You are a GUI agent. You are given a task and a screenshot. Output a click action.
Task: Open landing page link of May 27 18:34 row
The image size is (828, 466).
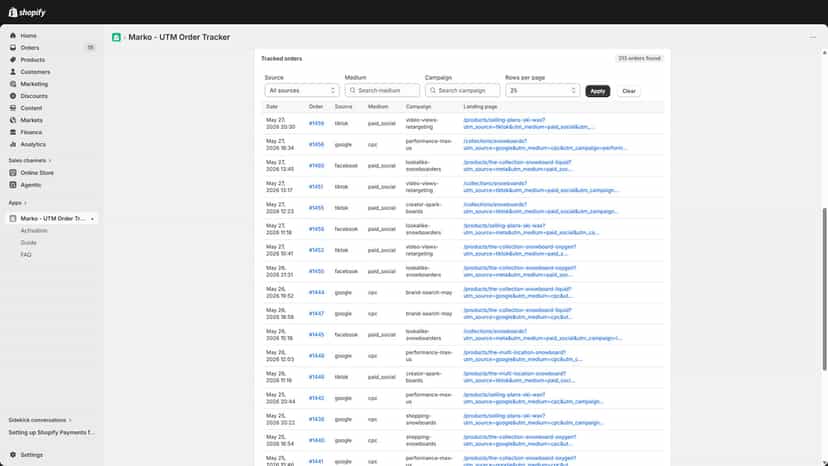pyautogui.click(x=545, y=145)
